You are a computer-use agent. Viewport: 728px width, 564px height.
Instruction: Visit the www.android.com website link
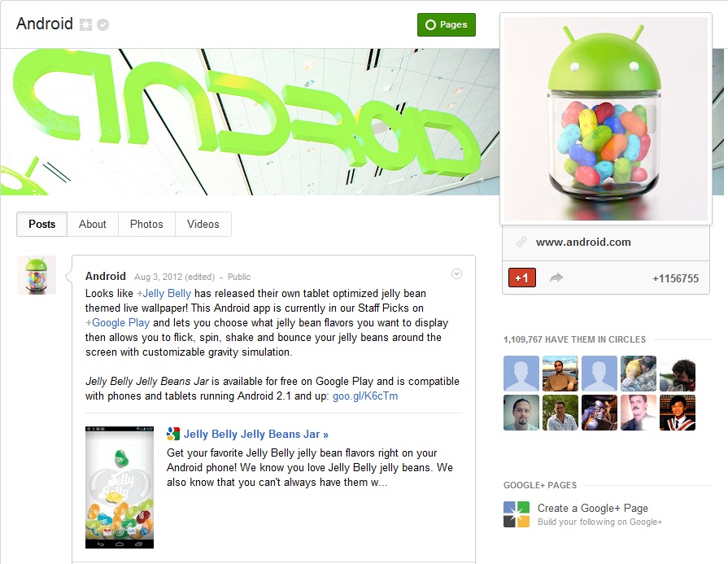(x=583, y=242)
